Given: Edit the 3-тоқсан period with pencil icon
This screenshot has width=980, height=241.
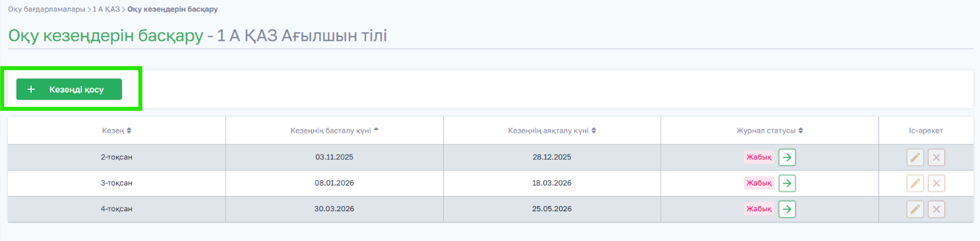Looking at the screenshot, I should (915, 183).
